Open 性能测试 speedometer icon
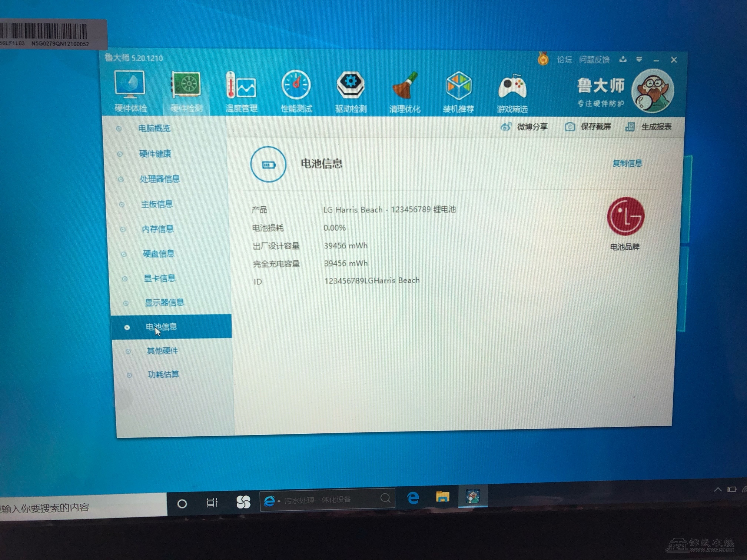The image size is (747, 560). click(296, 85)
